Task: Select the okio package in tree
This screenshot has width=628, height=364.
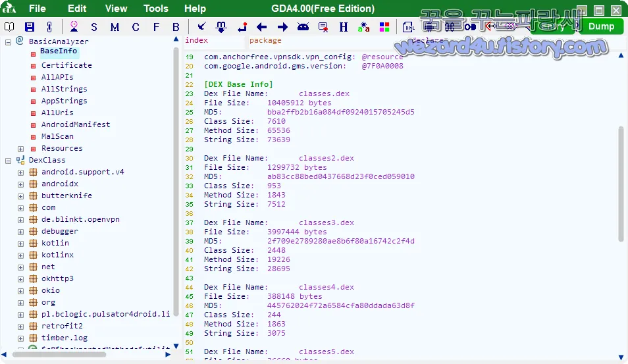Action: (x=51, y=291)
